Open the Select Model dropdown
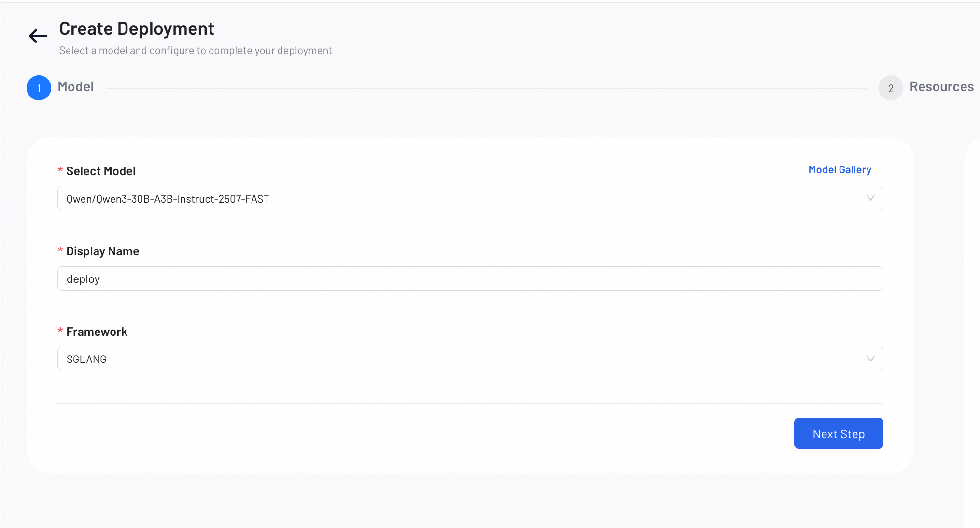 click(470, 198)
